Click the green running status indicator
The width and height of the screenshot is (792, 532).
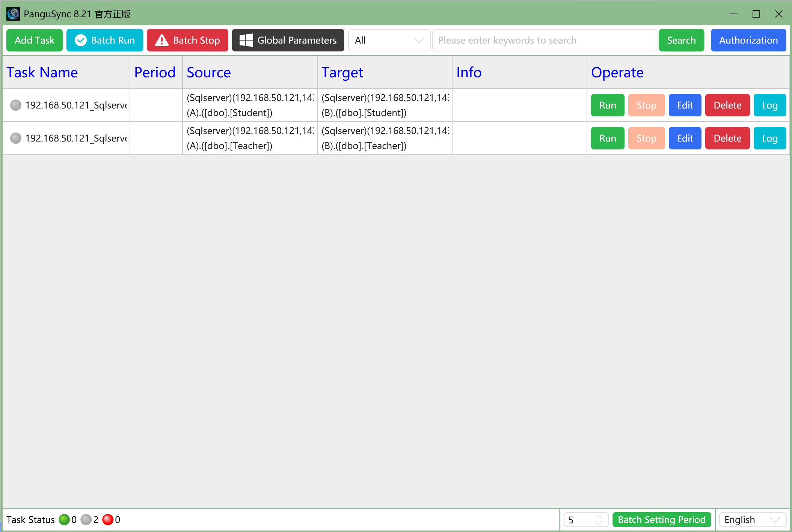pos(64,520)
